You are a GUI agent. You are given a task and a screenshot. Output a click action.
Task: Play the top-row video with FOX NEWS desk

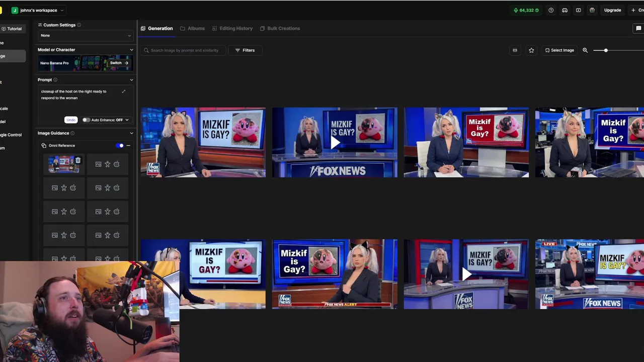click(x=335, y=142)
